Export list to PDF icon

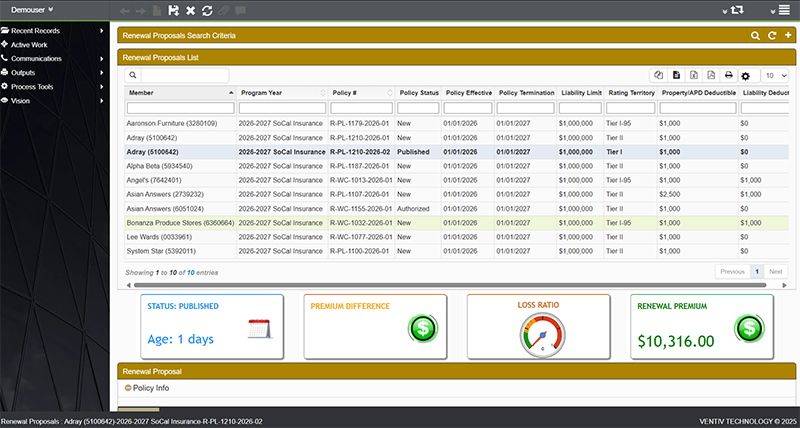point(710,75)
